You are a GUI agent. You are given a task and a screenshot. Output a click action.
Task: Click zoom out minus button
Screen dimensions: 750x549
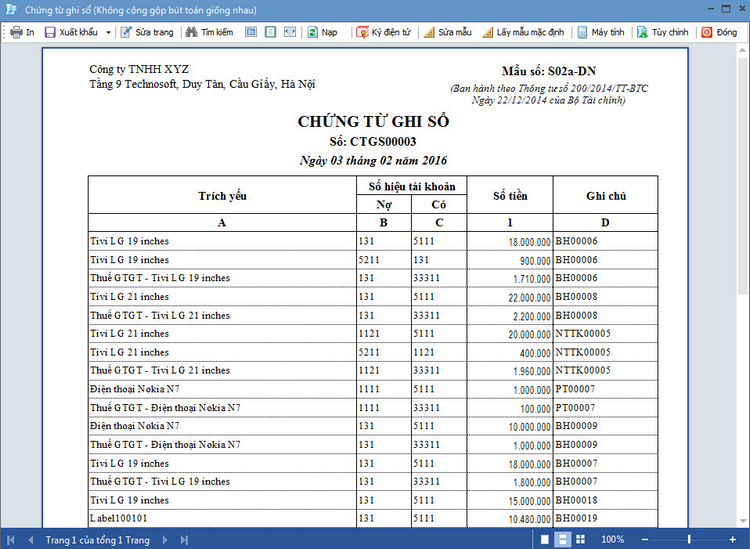[x=645, y=539]
